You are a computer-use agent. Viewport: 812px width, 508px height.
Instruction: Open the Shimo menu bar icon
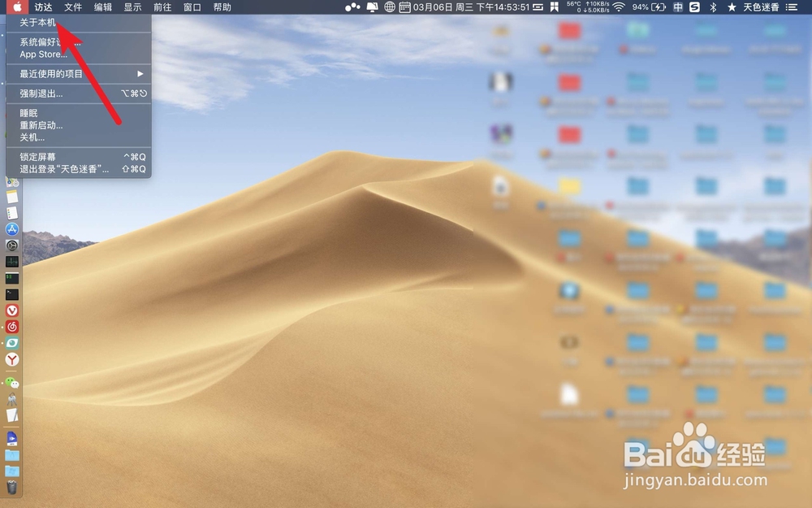tap(695, 7)
